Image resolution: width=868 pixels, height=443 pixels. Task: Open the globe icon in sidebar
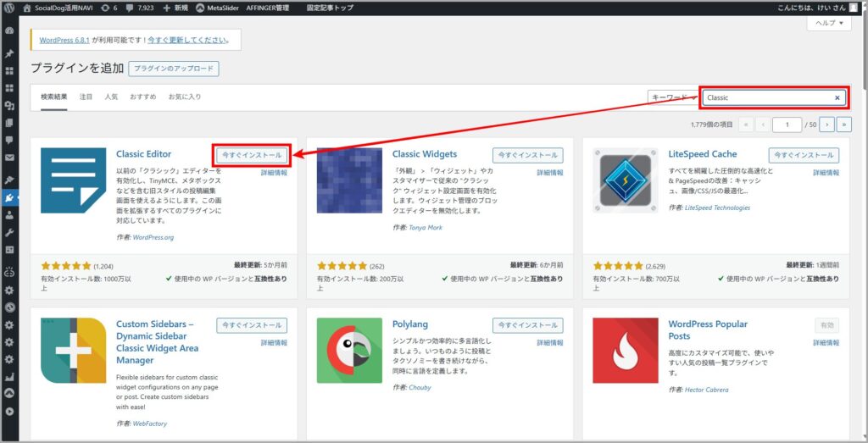[8, 307]
